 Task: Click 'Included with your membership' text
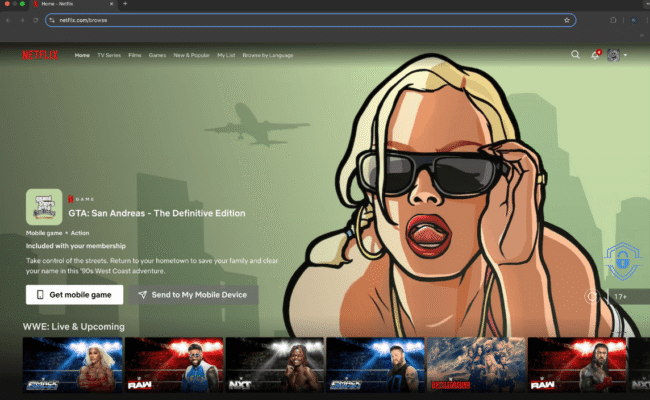(76, 246)
